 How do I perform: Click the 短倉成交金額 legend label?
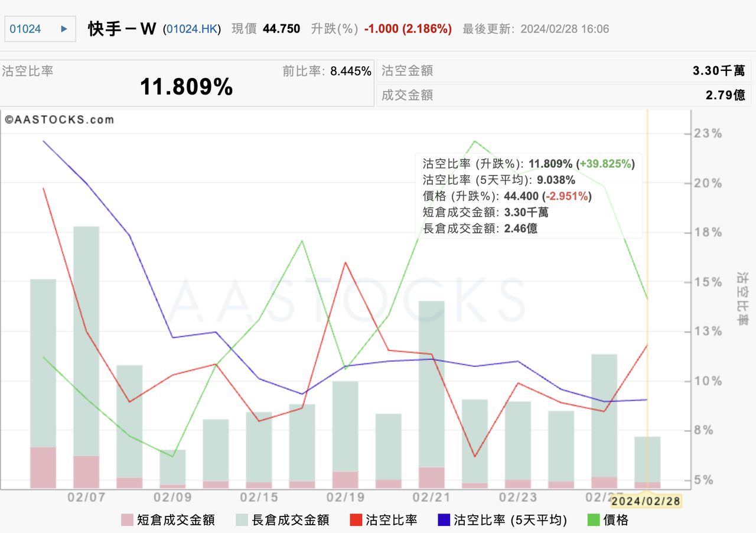(176, 520)
